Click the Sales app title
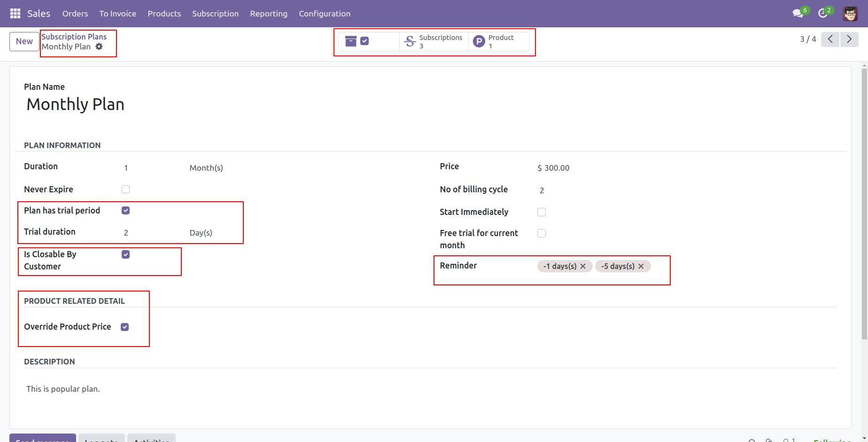This screenshot has height=442, width=868. tap(39, 14)
